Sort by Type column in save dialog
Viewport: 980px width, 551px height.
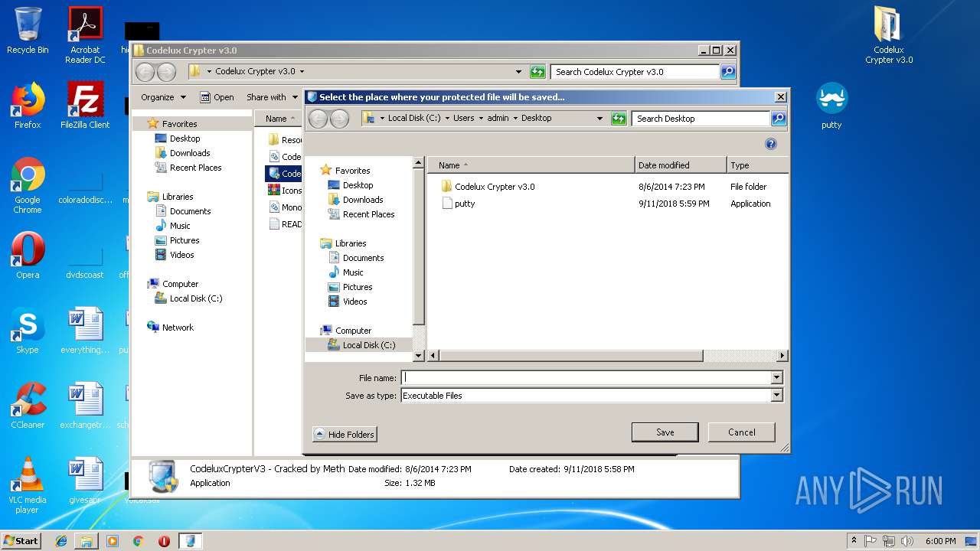pos(756,165)
